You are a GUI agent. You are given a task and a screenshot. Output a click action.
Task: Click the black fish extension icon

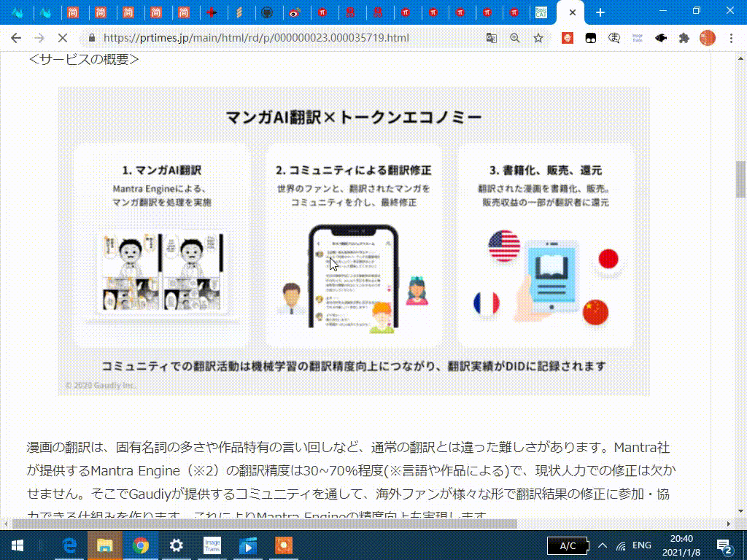click(x=661, y=38)
